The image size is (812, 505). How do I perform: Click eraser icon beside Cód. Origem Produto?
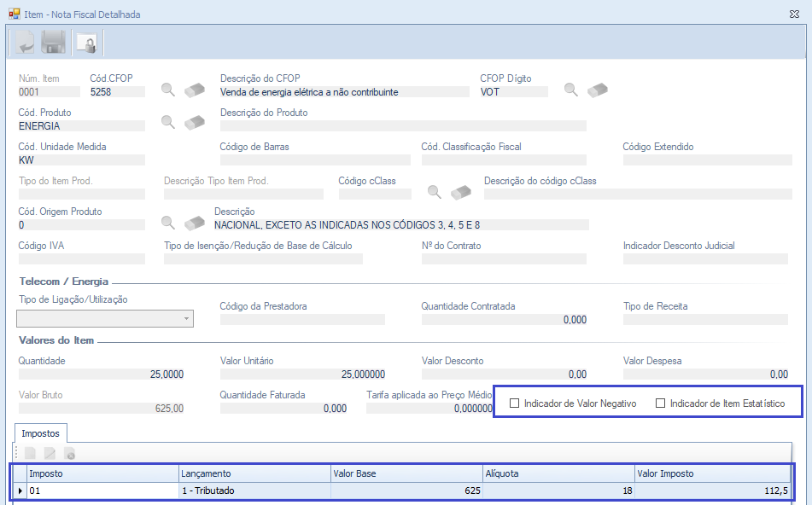tap(195, 223)
